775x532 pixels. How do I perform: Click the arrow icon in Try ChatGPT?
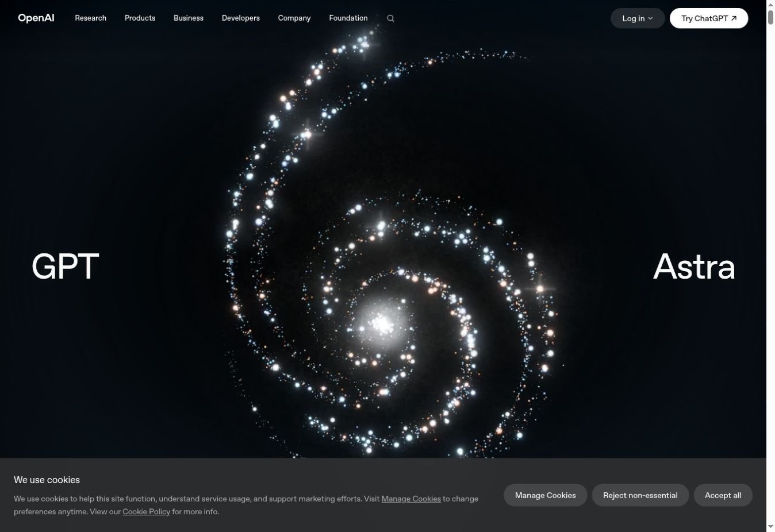click(x=734, y=18)
